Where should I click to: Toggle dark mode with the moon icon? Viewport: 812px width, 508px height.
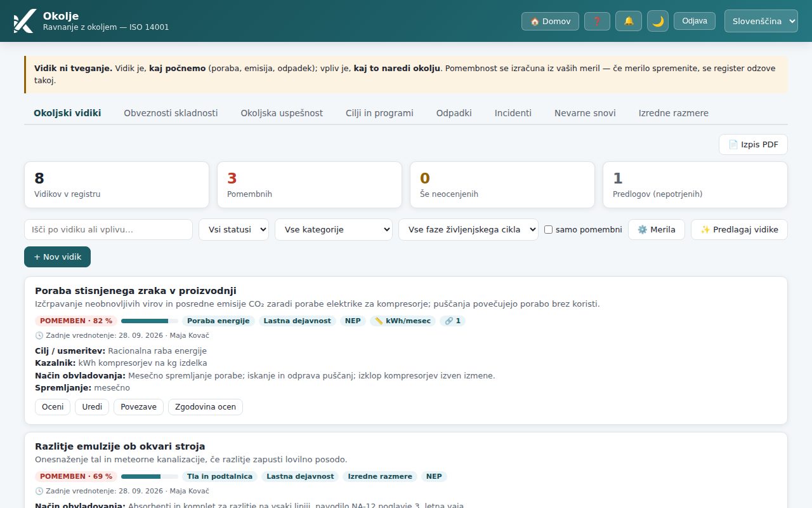pyautogui.click(x=658, y=21)
